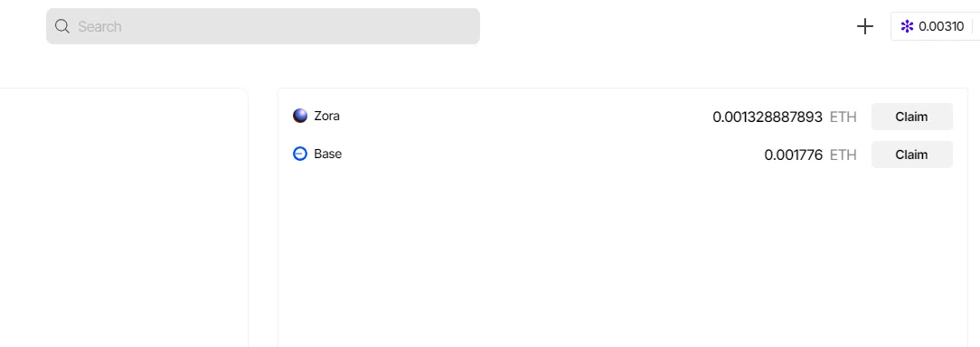
Task: Click the 0.001328887893 Zora amount
Action: pyautogui.click(x=768, y=117)
